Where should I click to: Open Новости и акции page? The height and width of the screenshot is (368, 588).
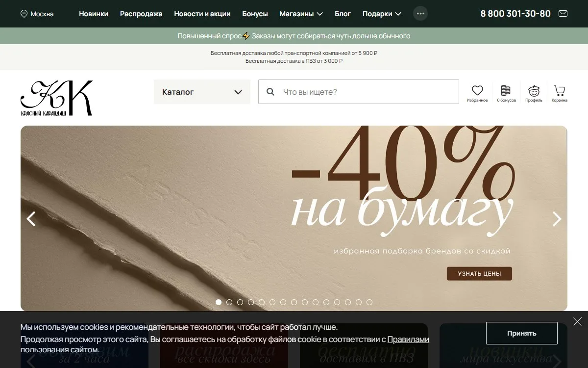[202, 14]
